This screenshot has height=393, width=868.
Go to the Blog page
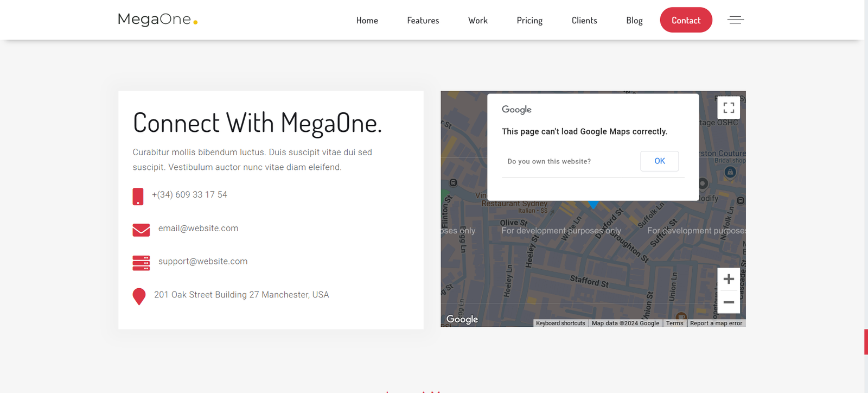(x=634, y=21)
